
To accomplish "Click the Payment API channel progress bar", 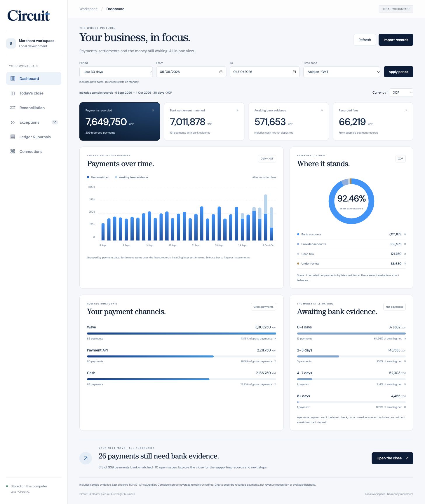I will coord(181,356).
